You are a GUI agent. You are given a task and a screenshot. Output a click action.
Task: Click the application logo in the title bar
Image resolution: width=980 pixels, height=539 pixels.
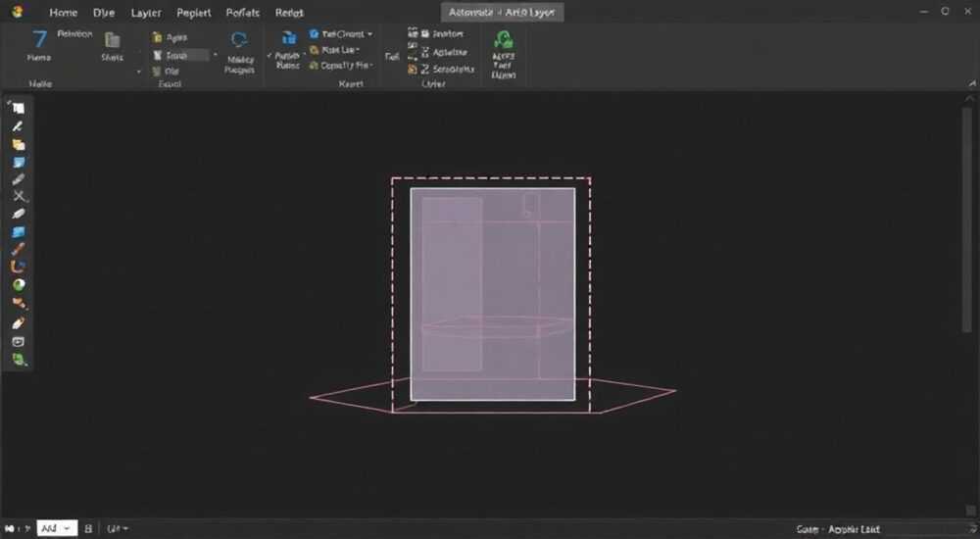point(17,11)
